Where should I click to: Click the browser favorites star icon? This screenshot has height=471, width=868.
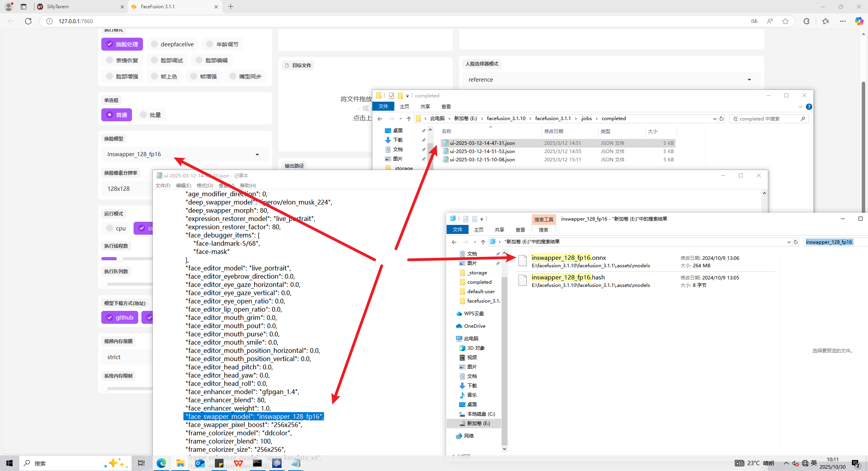pos(786,21)
